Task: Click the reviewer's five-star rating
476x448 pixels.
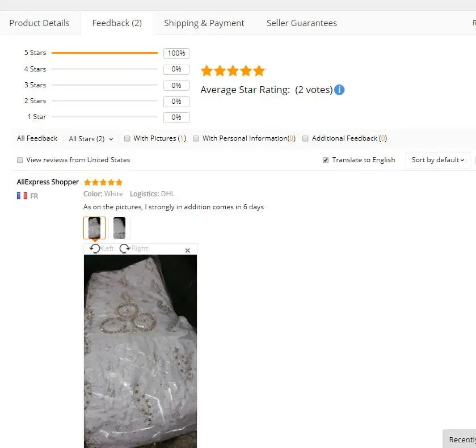Action: tap(103, 182)
